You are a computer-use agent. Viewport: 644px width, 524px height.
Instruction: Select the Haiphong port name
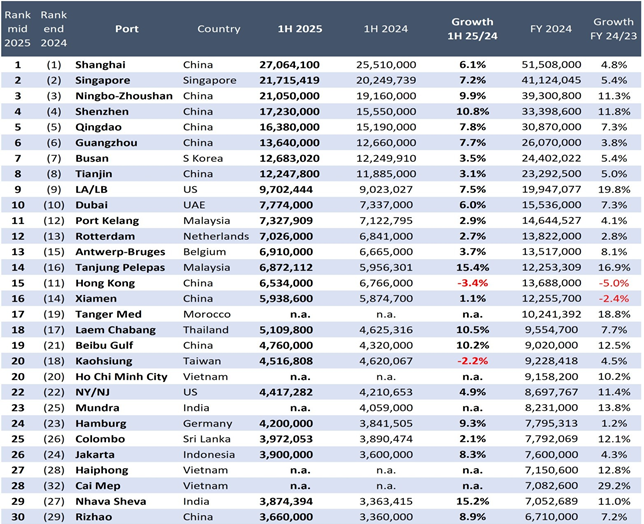tap(102, 470)
